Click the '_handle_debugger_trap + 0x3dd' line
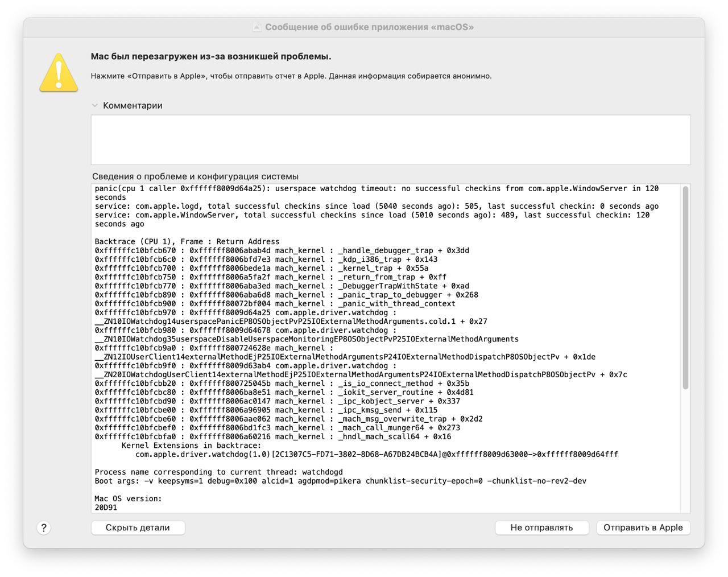Image resolution: width=728 pixels, height=577 pixels. click(282, 250)
